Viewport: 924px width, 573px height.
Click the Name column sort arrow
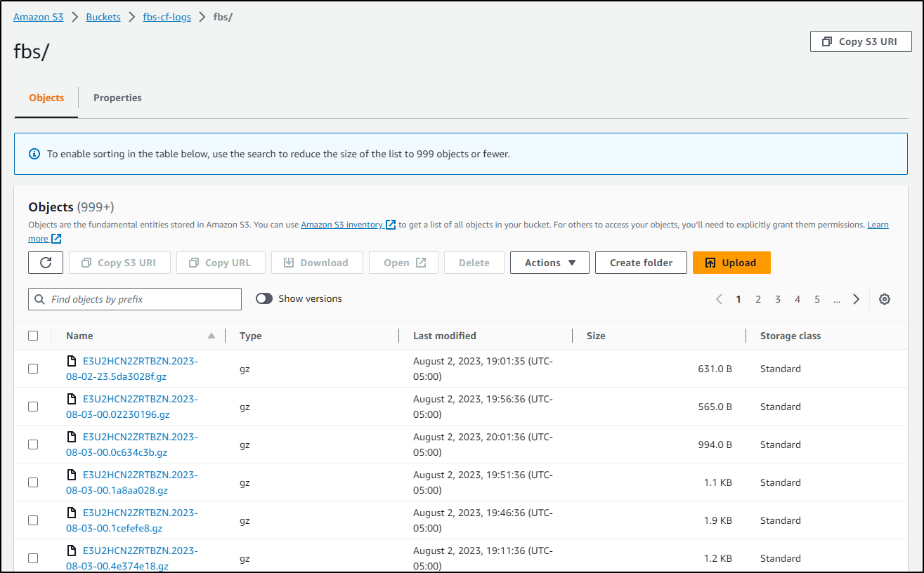point(212,336)
